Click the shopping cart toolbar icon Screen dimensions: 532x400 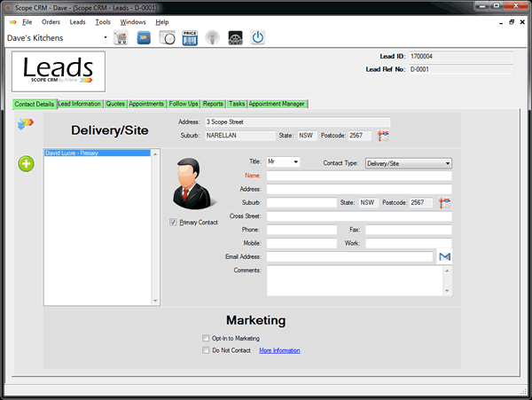point(120,38)
